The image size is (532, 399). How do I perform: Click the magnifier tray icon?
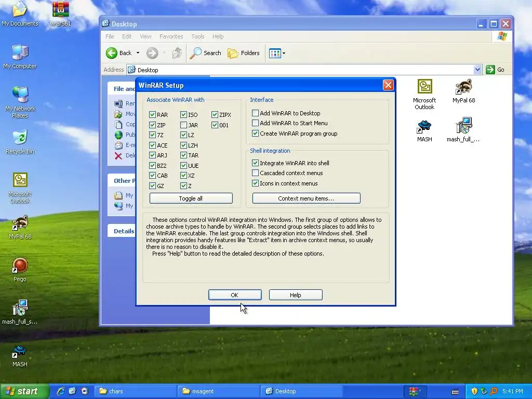pos(494,391)
